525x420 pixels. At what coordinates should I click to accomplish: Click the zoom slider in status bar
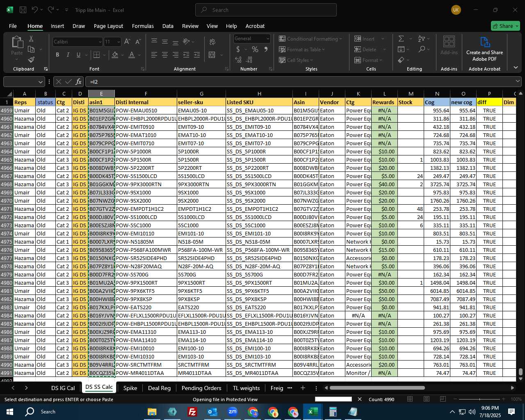(x=480, y=399)
